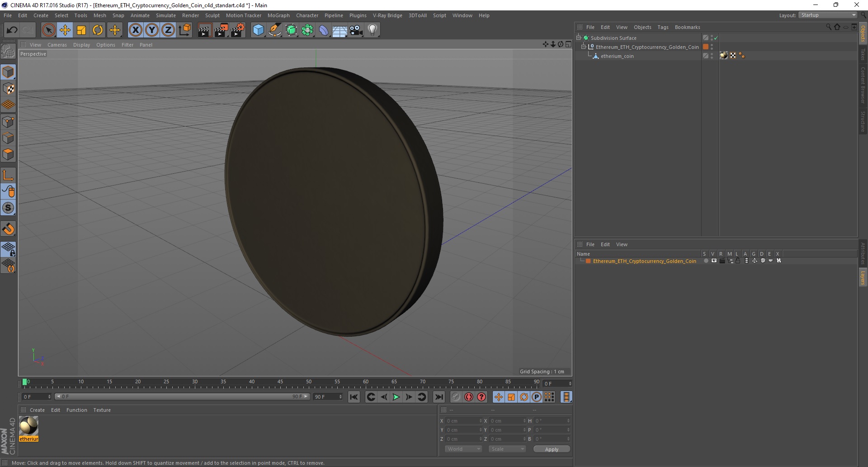Click the Make Editable icon in left sidebar
The image size is (868, 467).
(x=8, y=52)
